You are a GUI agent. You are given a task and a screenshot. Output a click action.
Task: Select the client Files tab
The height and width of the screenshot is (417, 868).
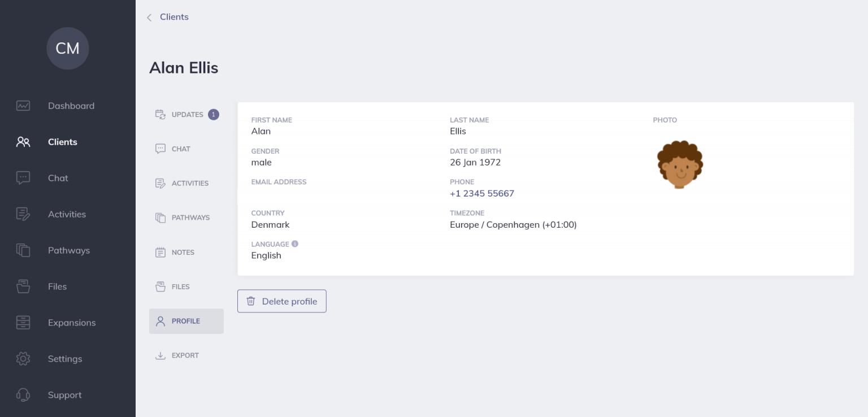[180, 287]
